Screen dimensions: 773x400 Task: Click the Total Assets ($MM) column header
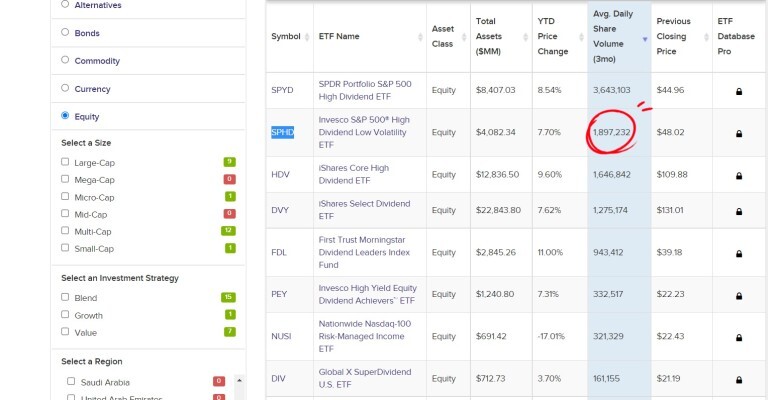[501, 36]
